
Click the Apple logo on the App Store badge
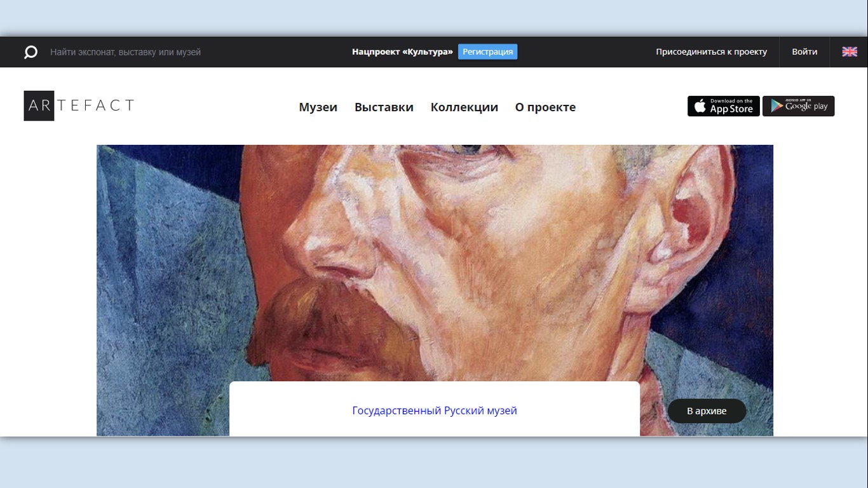click(700, 106)
